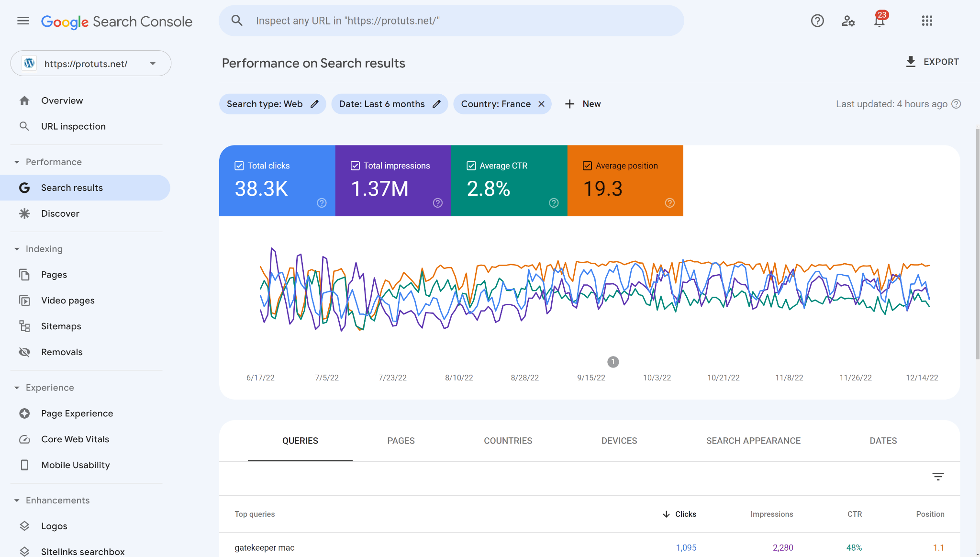
Task: Disable the Average CTR metric
Action: pos(471,166)
